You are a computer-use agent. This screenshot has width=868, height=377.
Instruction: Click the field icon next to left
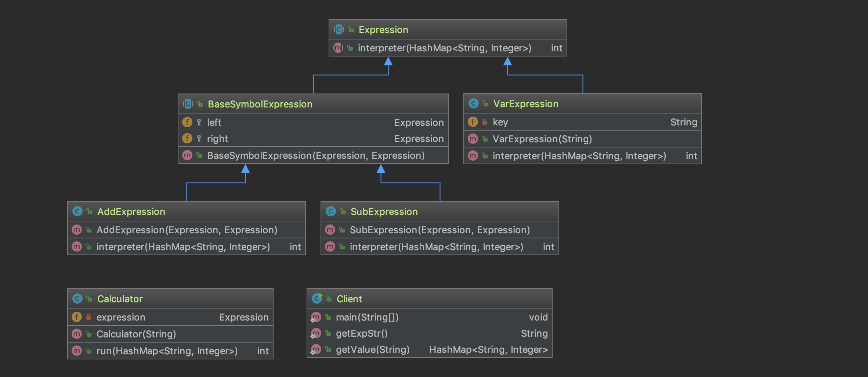187,122
